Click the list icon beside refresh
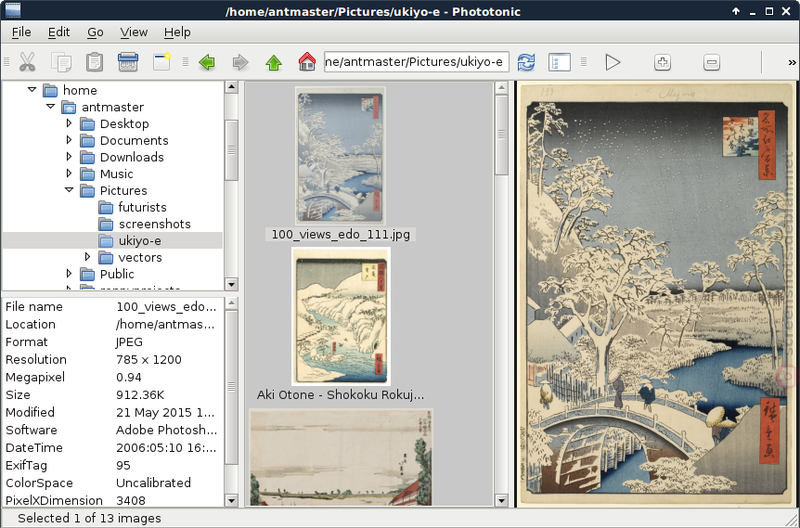This screenshot has width=800, height=528. 559,62
